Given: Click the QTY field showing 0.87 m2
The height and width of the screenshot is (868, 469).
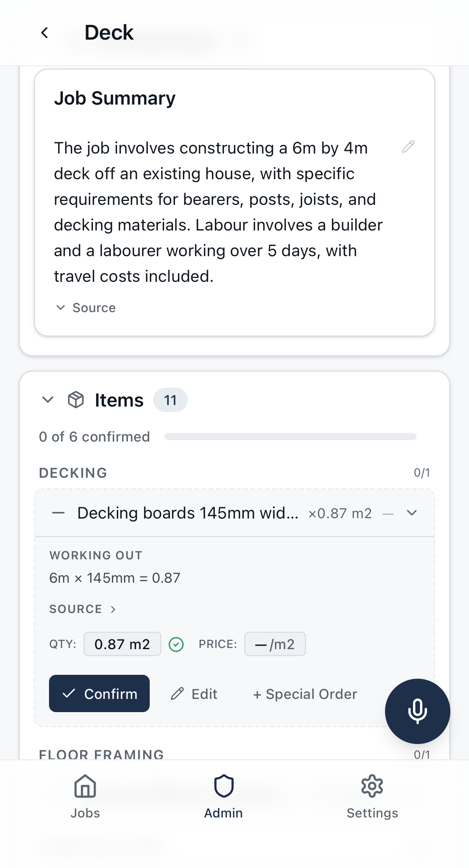Looking at the screenshot, I should [x=122, y=644].
